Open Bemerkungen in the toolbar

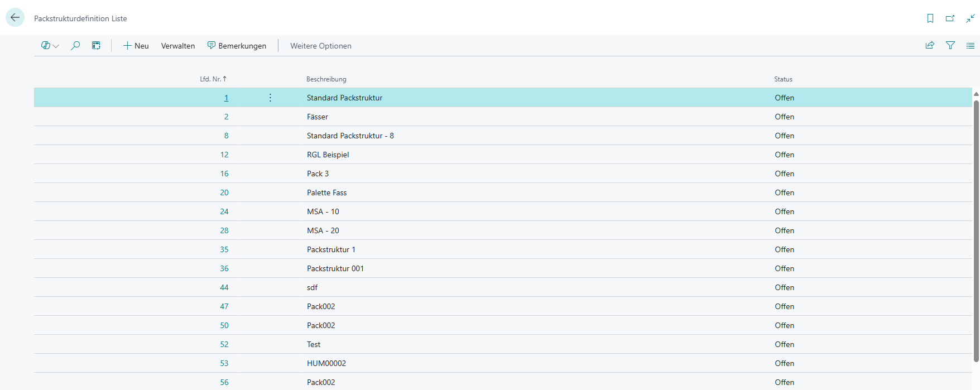[237, 46]
